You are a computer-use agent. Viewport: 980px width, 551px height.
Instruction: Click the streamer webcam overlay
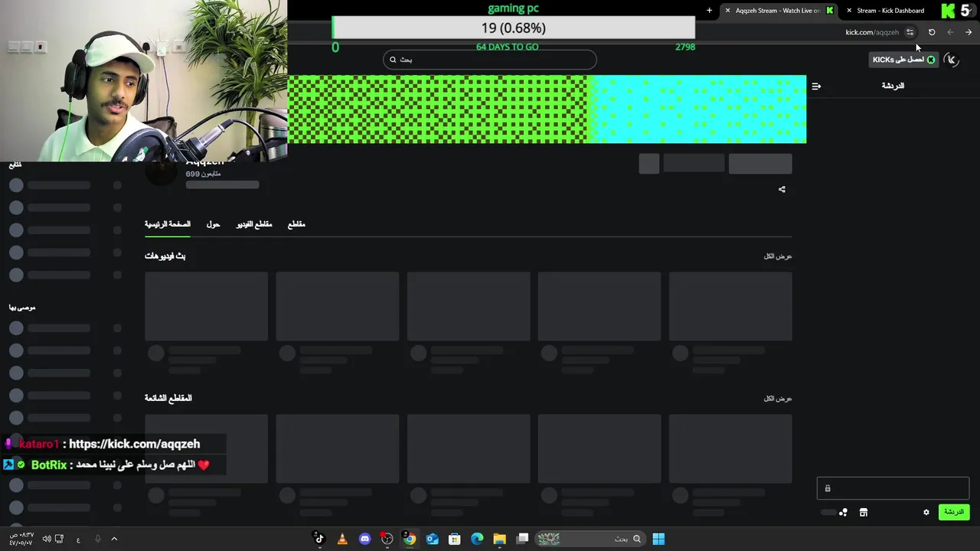[x=143, y=80]
